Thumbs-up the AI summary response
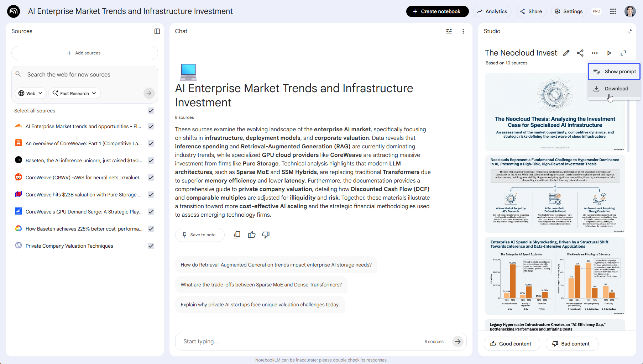The width and height of the screenshot is (643, 364). coord(251,234)
